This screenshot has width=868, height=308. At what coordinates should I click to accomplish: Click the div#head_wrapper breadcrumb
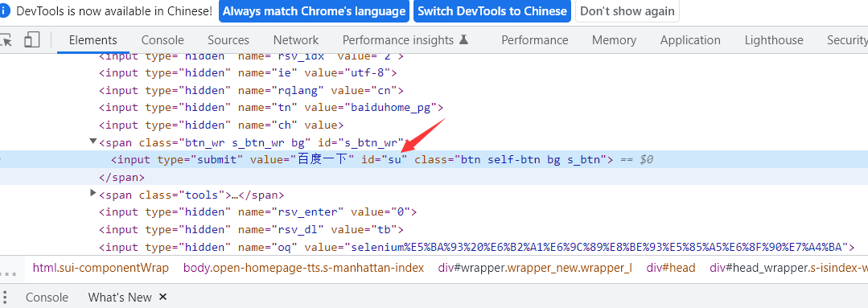click(x=789, y=268)
